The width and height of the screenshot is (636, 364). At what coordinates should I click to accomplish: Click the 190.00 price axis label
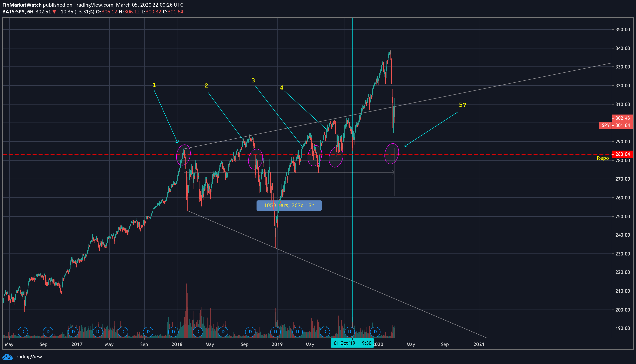pyautogui.click(x=623, y=328)
